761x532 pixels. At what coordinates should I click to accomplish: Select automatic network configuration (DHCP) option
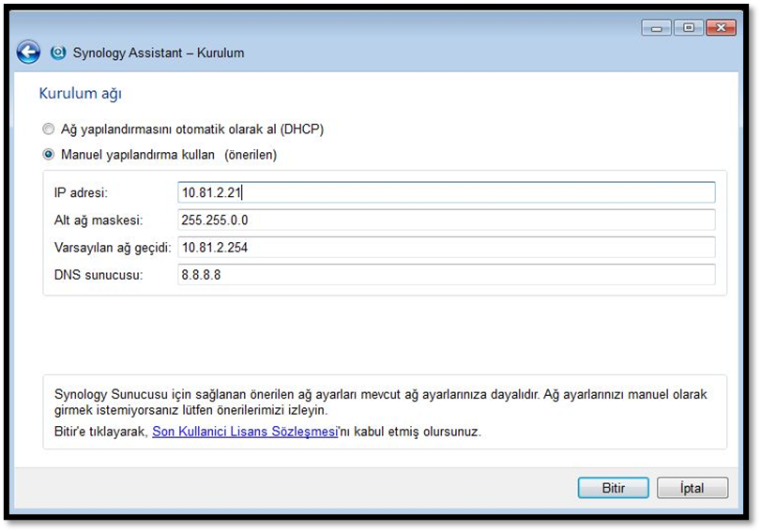point(49,129)
